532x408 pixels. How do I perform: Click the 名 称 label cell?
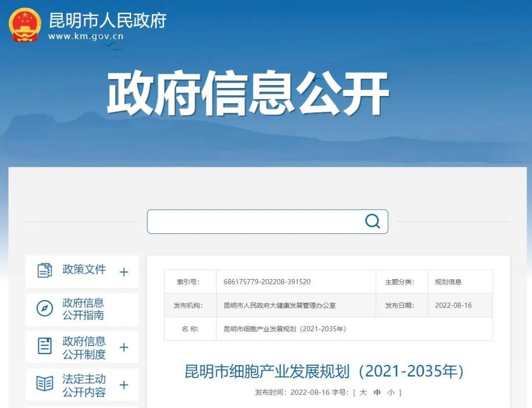click(x=190, y=329)
